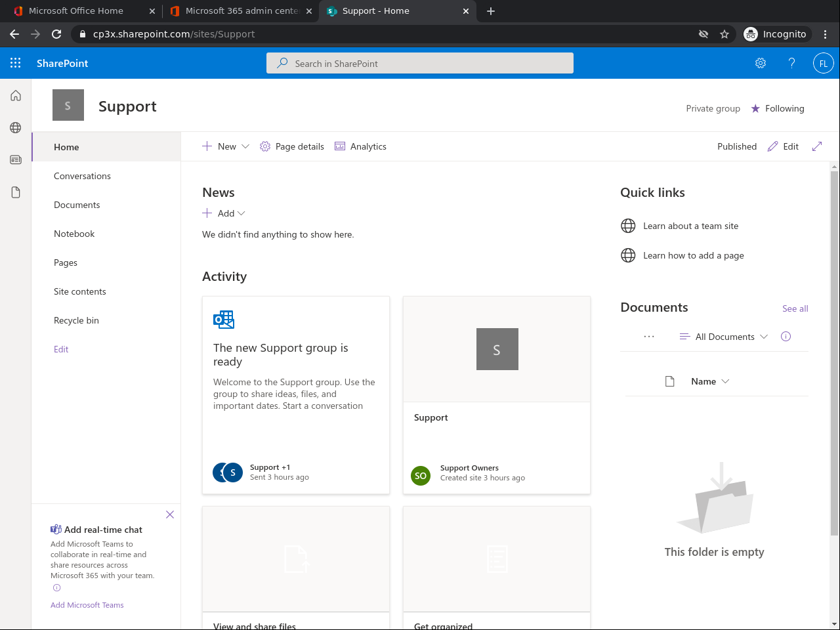Viewport: 840px width, 630px height.
Task: Go to SharePoint home icon in left rail
Action: click(16, 96)
